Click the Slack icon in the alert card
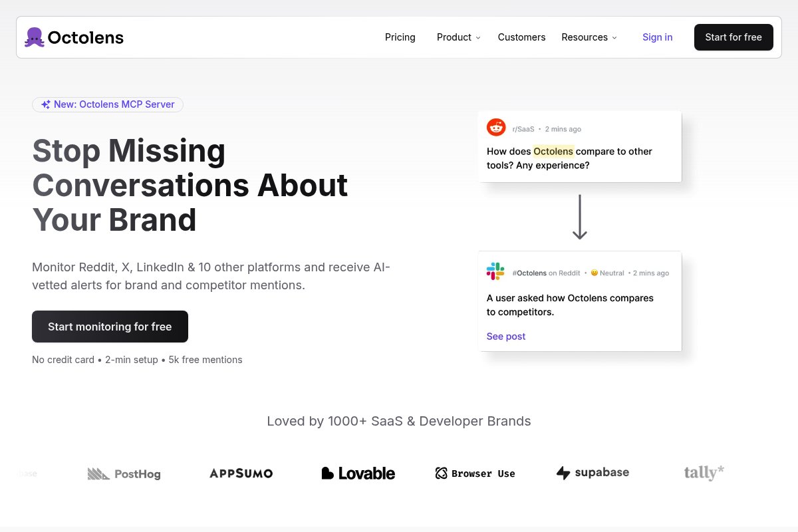Image resolution: width=798 pixels, height=532 pixels. tap(495, 271)
